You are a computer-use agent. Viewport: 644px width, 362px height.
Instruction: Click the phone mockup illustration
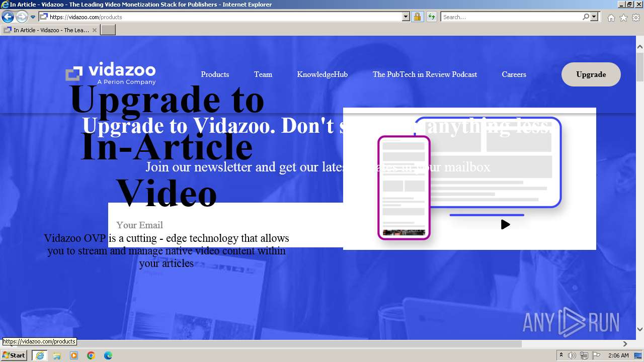pyautogui.click(x=404, y=188)
